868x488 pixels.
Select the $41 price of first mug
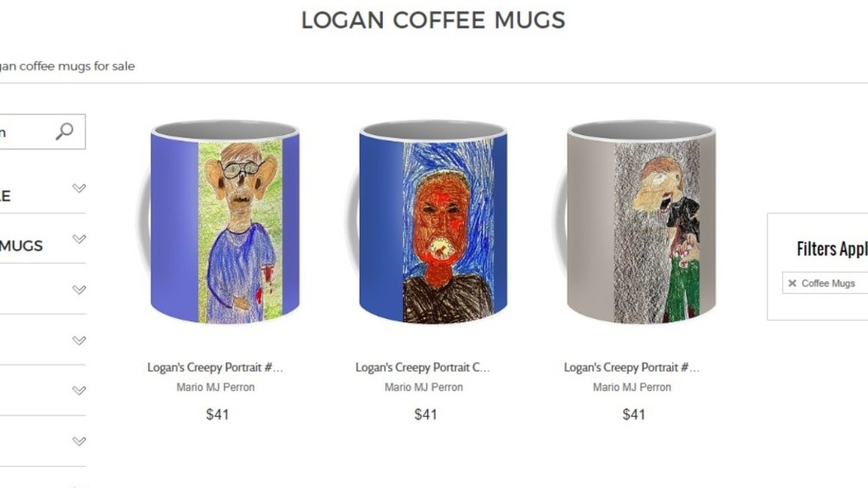click(x=217, y=414)
